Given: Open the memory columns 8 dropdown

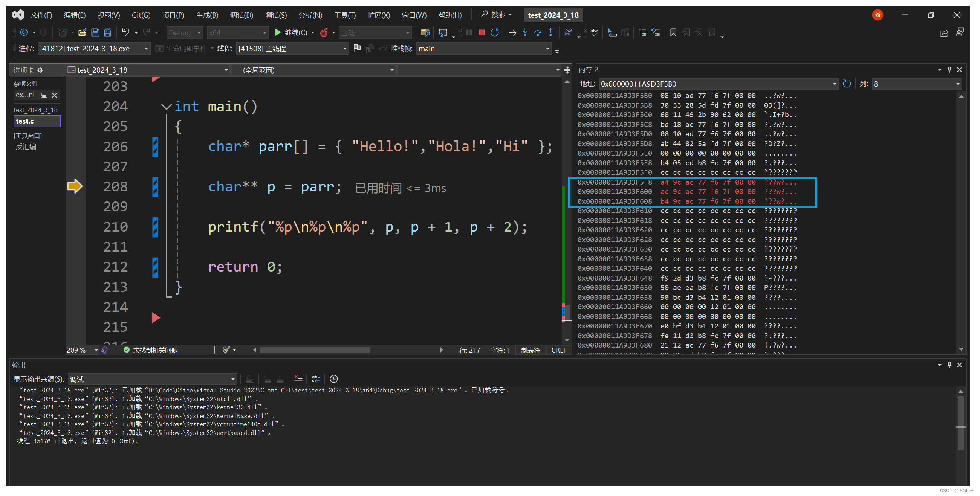Looking at the screenshot, I should point(916,84).
